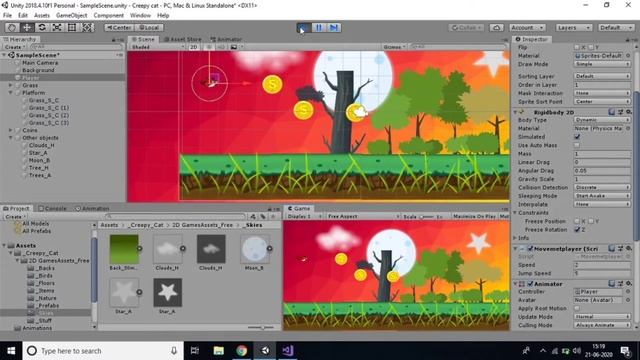Screen dimensions: 640x360
Task: Select the combined Transform tool
Action: click(x=87, y=27)
